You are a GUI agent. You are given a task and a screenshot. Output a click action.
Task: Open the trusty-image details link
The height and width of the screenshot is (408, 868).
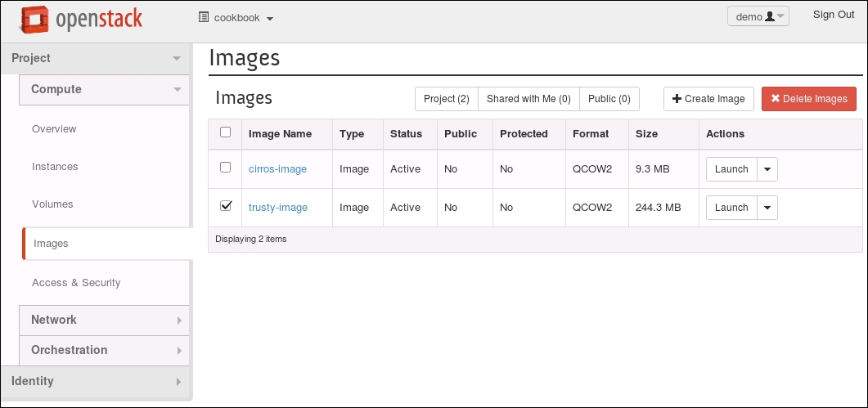277,208
